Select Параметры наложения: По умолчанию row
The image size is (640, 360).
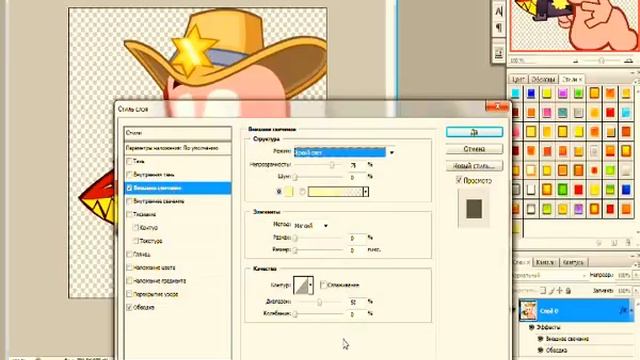(178, 148)
